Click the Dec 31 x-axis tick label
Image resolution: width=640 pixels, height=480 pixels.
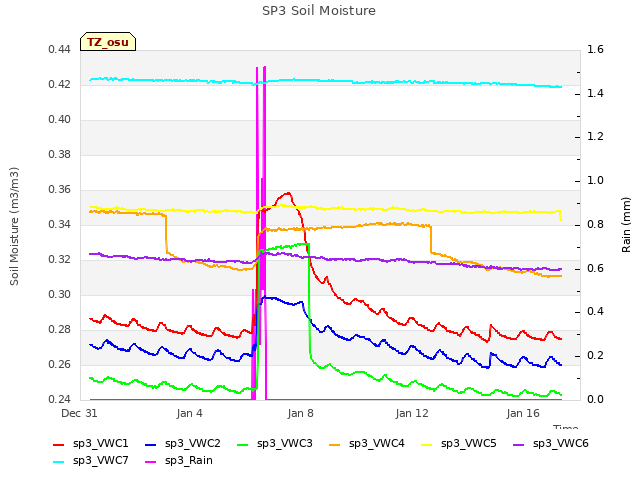click(79, 413)
